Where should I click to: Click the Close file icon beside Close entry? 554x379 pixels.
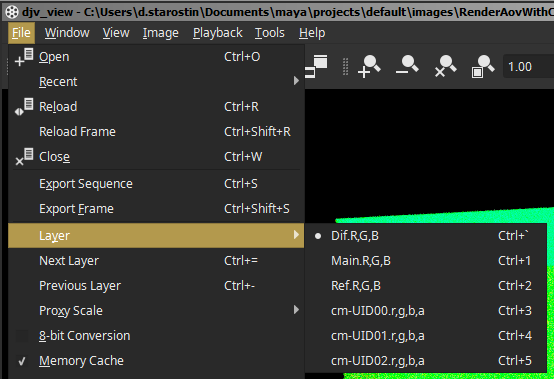[x=24, y=157]
